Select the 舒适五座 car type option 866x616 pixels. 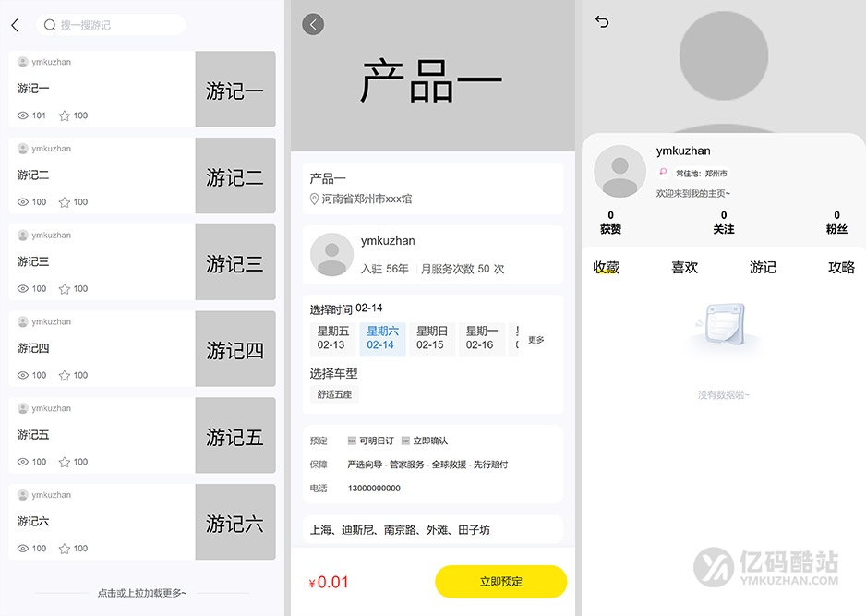(x=333, y=393)
